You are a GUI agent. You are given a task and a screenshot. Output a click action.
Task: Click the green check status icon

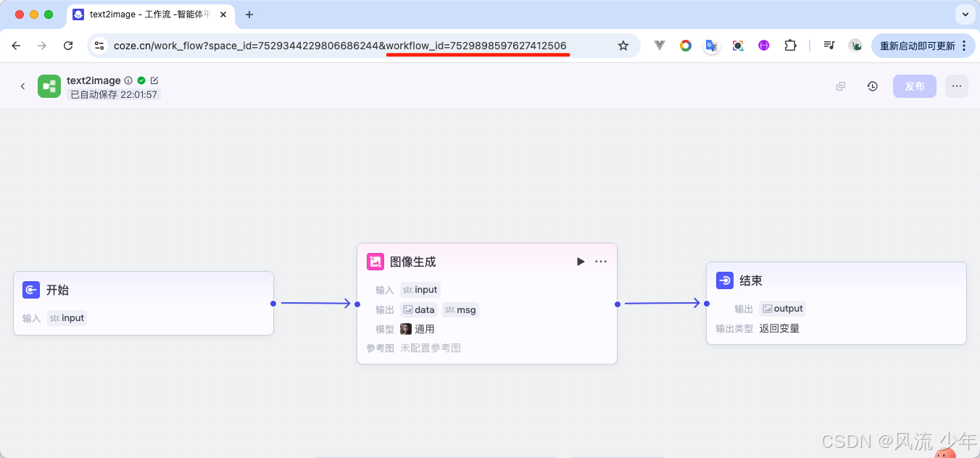tap(141, 80)
